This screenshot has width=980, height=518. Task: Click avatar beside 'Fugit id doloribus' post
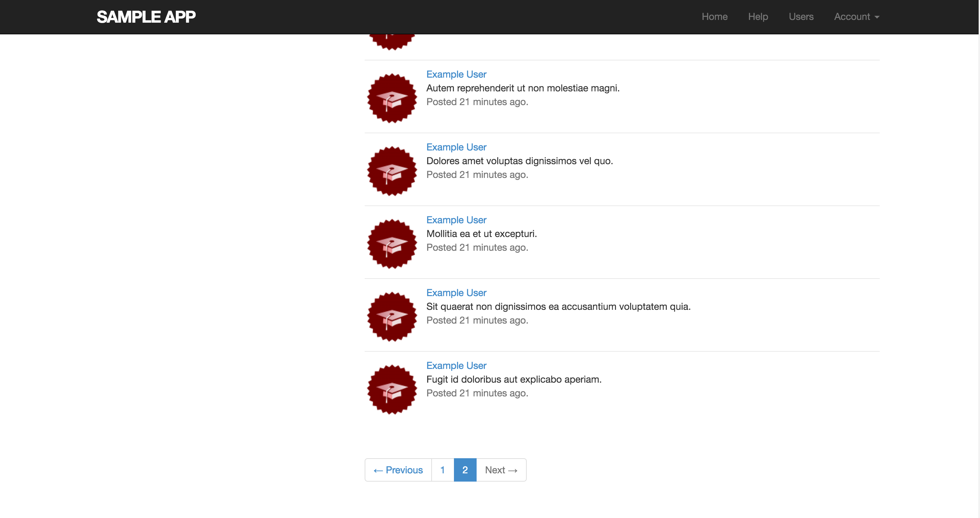click(392, 389)
